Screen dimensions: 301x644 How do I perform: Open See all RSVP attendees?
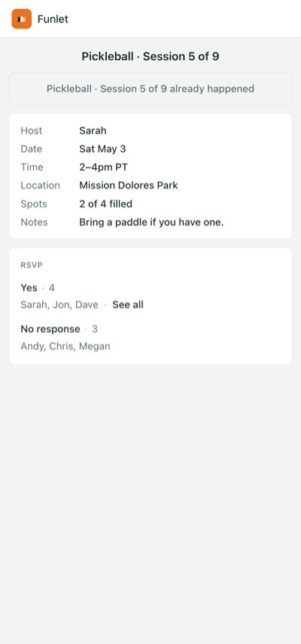[x=128, y=305]
